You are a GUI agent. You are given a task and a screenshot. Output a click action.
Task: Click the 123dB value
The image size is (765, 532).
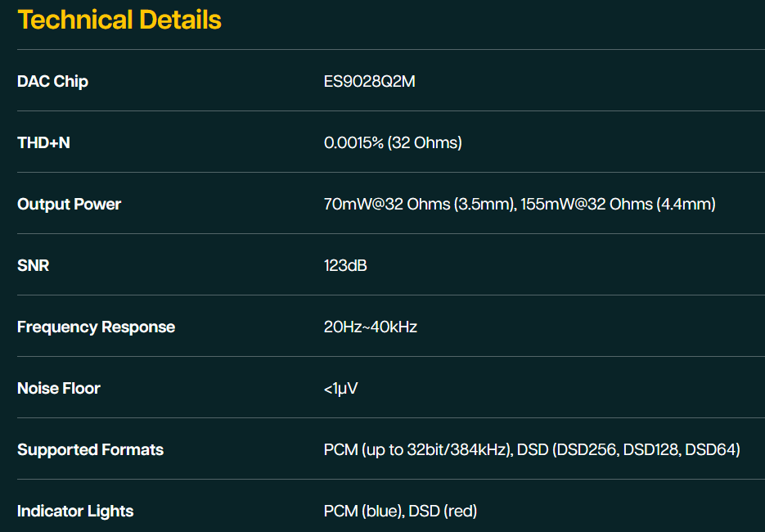coord(345,265)
